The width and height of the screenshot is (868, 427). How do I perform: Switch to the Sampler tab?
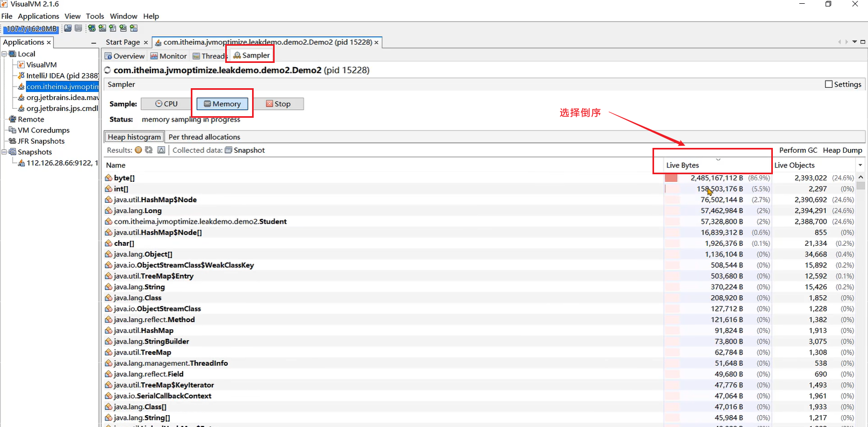pos(252,55)
